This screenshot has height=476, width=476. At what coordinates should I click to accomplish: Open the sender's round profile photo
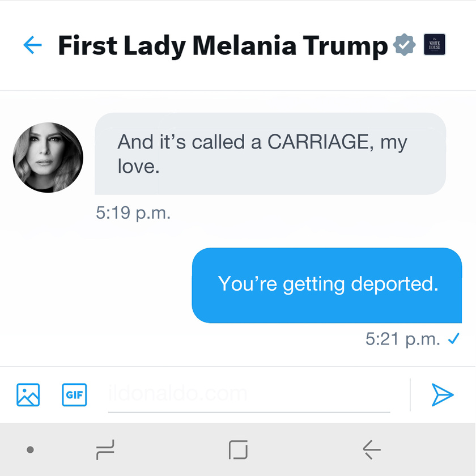48,158
